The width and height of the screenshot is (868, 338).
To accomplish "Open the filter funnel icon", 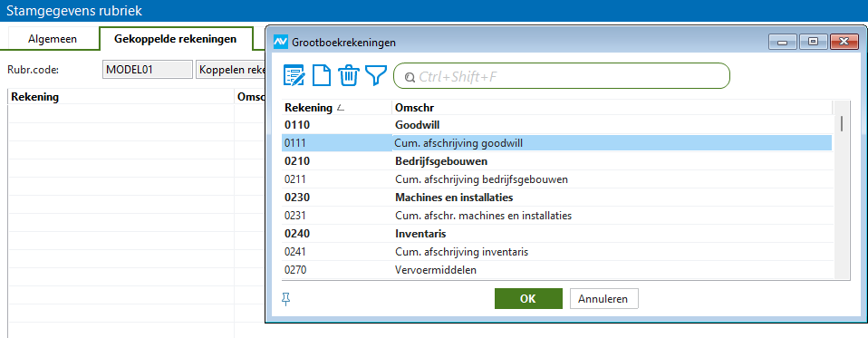I will (375, 75).
